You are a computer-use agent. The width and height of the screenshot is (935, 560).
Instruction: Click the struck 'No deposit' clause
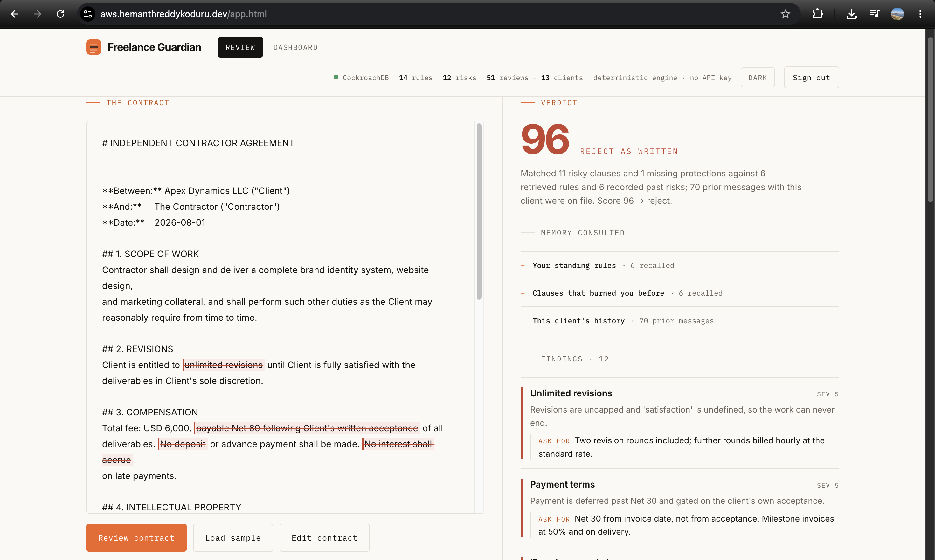[x=183, y=444]
